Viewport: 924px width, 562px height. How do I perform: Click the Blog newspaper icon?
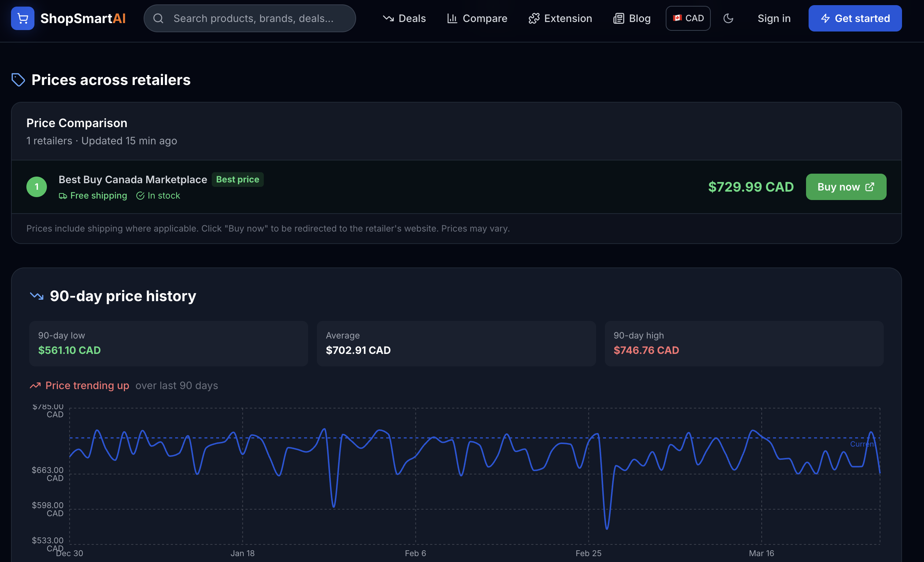point(618,18)
